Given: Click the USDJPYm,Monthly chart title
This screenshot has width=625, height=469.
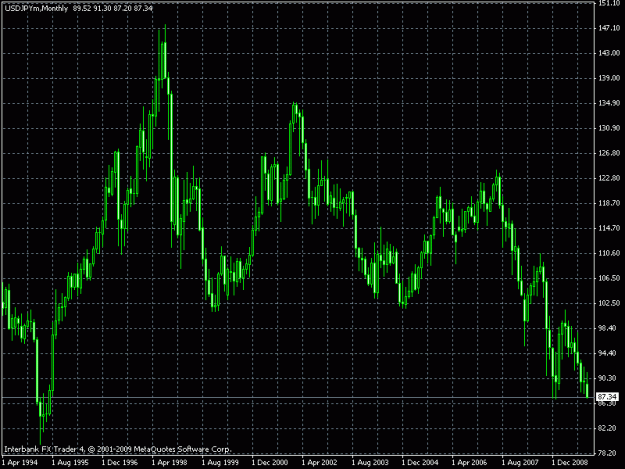Looking at the screenshot, I should pyautogui.click(x=36, y=8).
